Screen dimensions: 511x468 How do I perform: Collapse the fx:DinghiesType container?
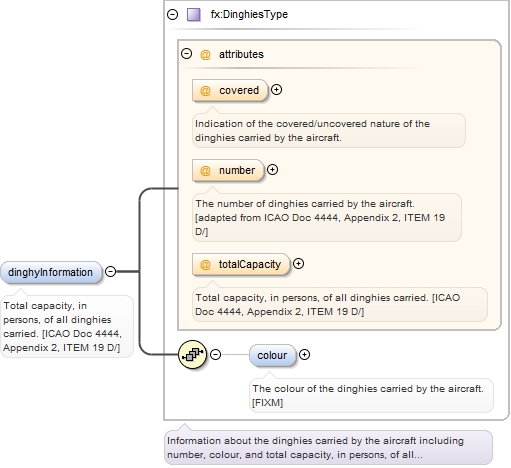[172, 15]
